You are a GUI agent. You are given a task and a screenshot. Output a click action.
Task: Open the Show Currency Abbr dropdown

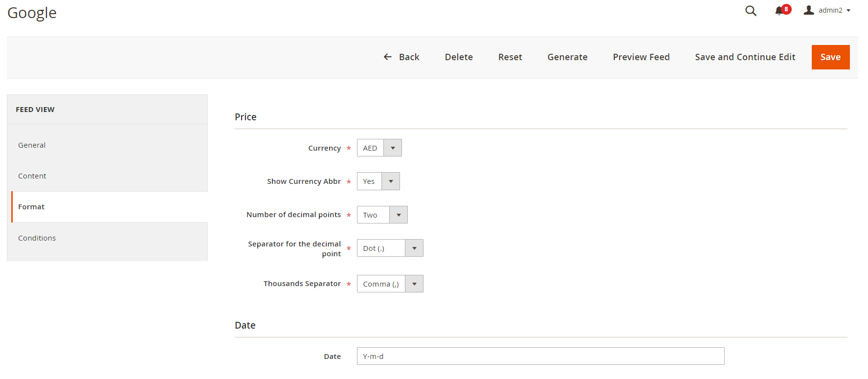pyautogui.click(x=378, y=181)
